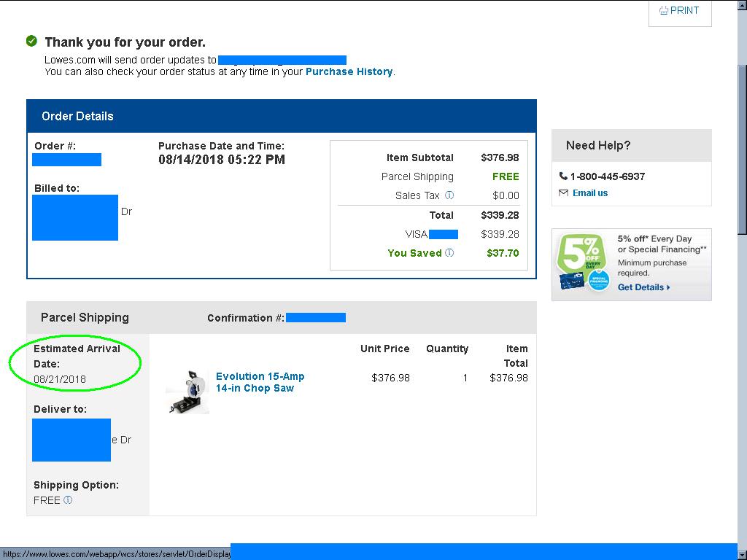Click the chop saw product thumbnail
This screenshot has height=560, width=747.
(x=187, y=392)
